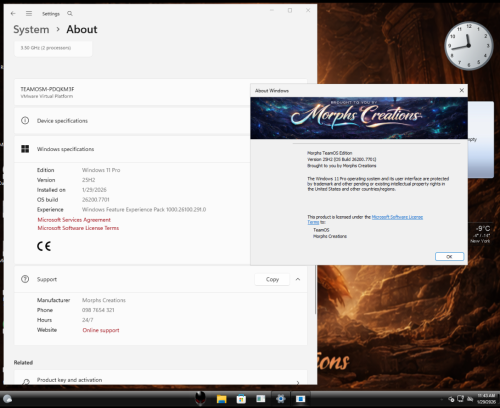Viewport: 500px width, 408px height.
Task: Open the Settings gear on the taskbar
Action: (281, 399)
